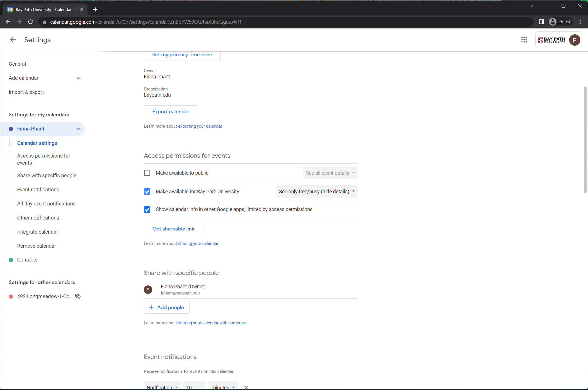Unhide the 492 Longmeadow calendar
The image size is (588, 390).
(x=78, y=296)
